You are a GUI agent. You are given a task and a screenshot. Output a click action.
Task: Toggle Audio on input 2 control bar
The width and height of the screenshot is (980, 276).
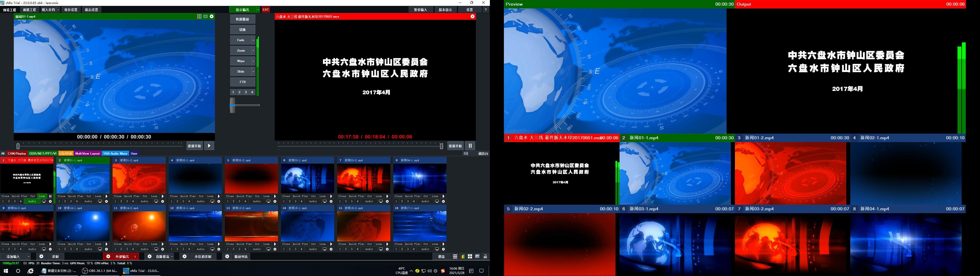pyautogui.click(x=88, y=201)
